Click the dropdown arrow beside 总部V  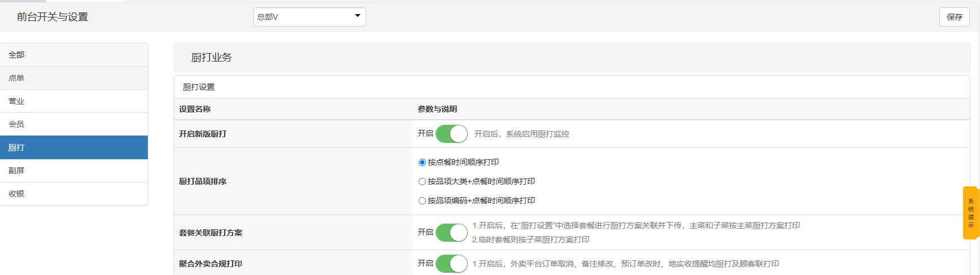click(x=357, y=16)
